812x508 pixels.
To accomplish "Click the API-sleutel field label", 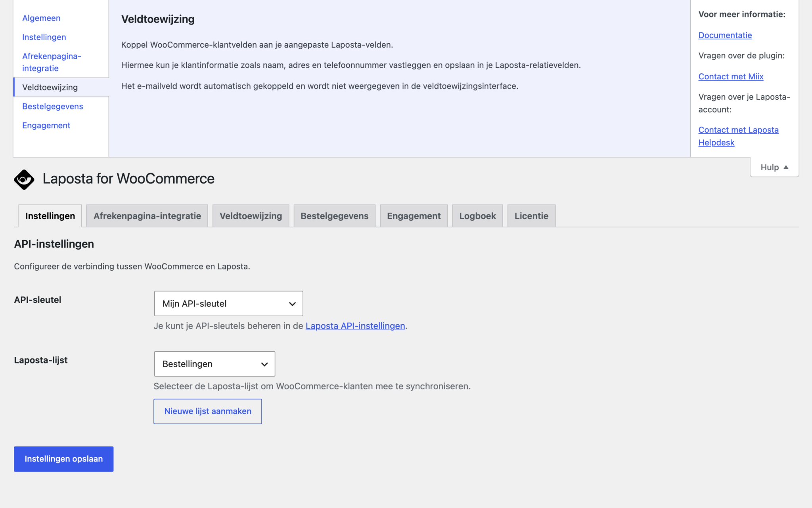I will tap(38, 300).
